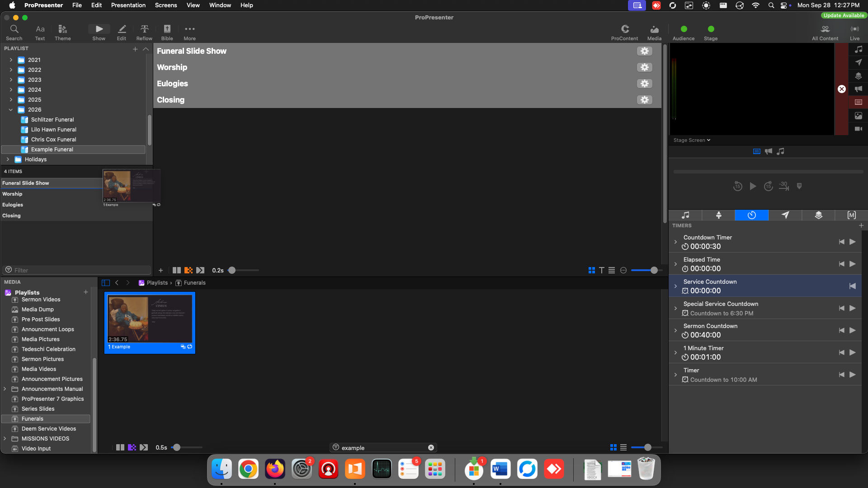The width and height of the screenshot is (868, 488).
Task: Collapse the 2026 folder
Action: click(x=11, y=110)
